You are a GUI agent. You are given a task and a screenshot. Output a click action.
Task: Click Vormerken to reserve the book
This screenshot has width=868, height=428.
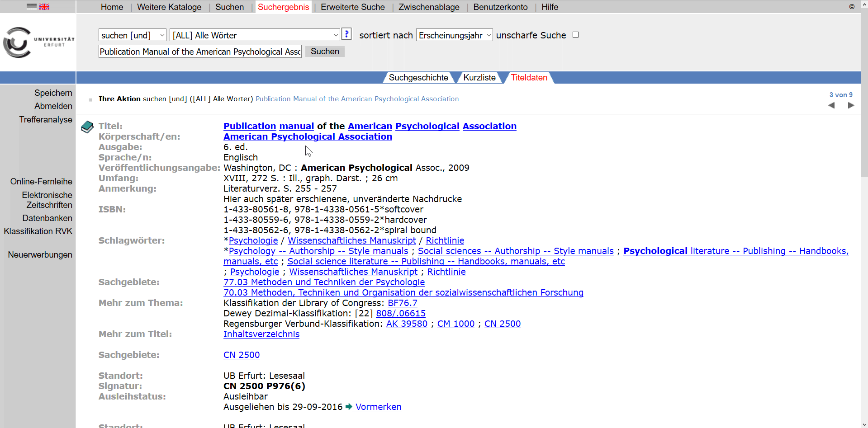point(378,407)
